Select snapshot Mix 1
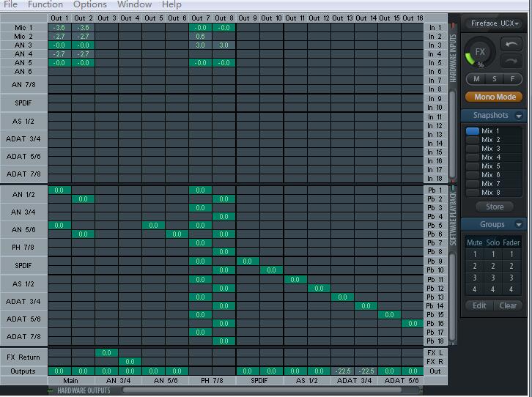The image size is (532, 397). (x=494, y=131)
